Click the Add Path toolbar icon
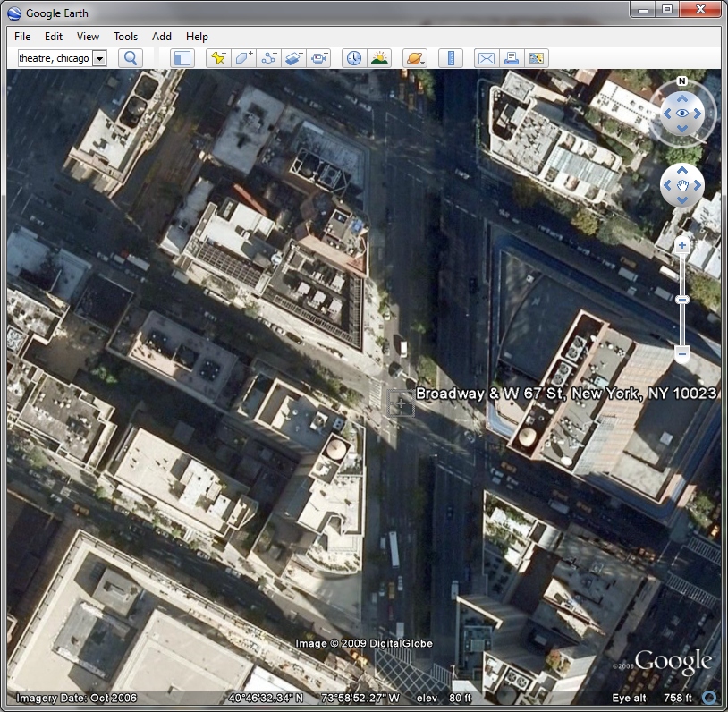Screen dimensions: 728x712 click(x=269, y=58)
